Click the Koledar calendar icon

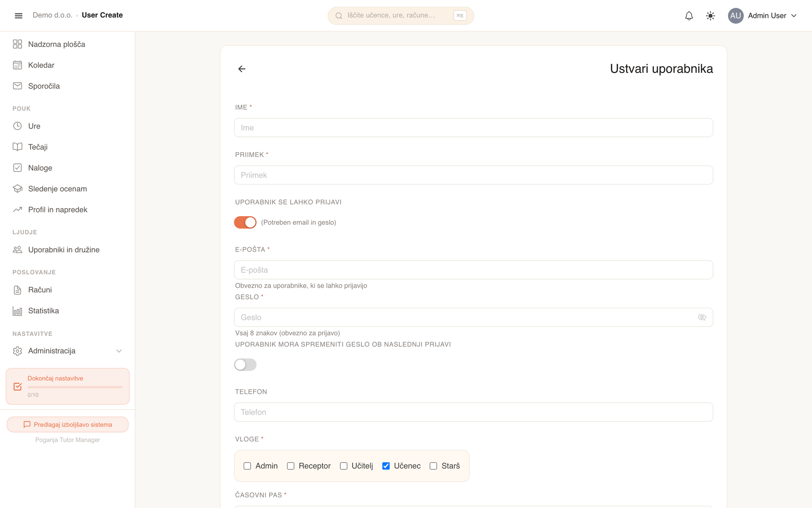(17, 65)
